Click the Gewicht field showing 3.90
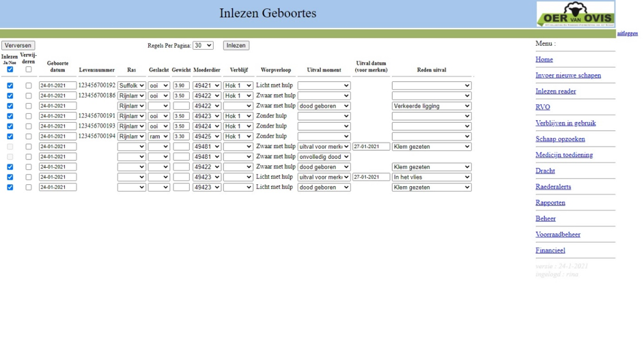 coord(181,86)
